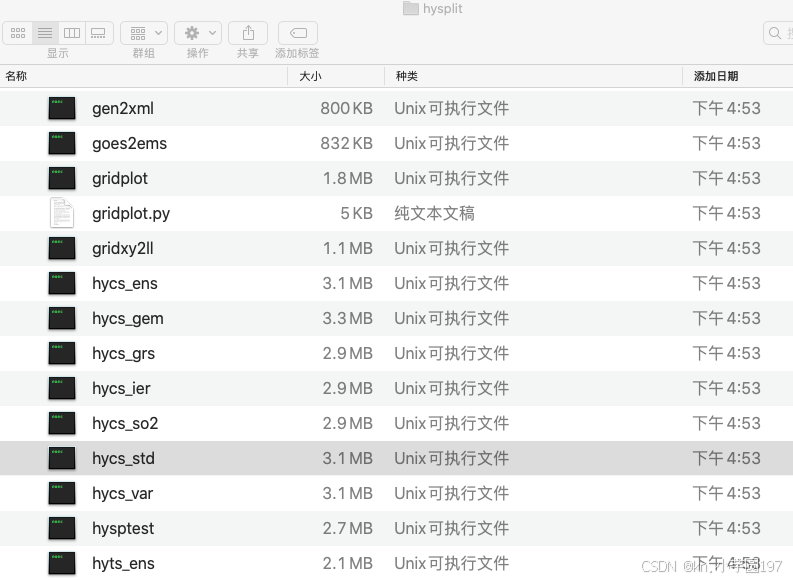Click the 800 KB size value
793x580 pixels.
pos(346,108)
